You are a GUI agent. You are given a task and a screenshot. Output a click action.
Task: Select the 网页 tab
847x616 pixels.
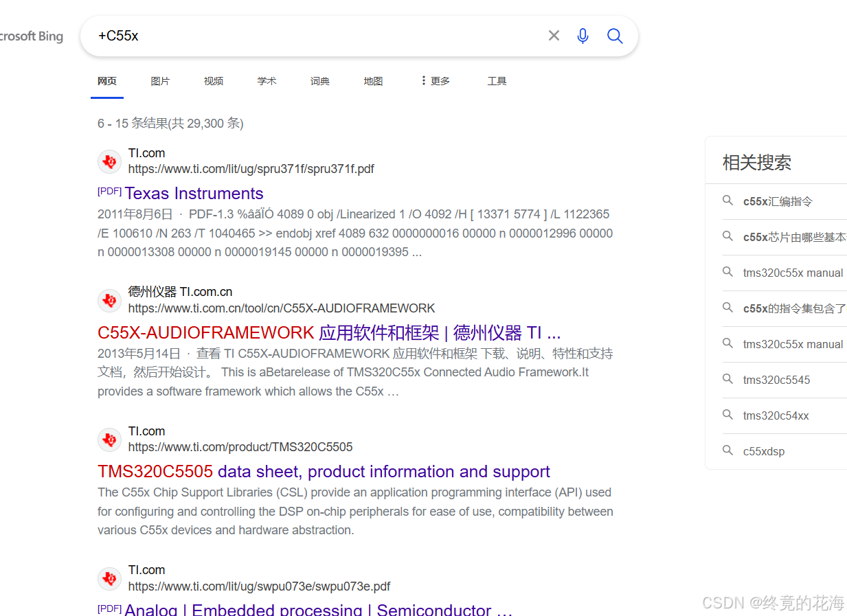[x=107, y=81]
